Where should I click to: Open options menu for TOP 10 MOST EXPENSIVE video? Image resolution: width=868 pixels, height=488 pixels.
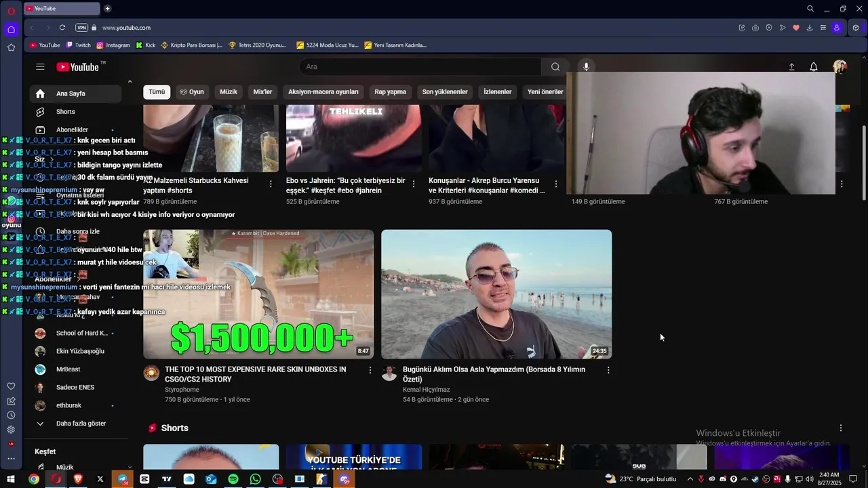tap(370, 370)
